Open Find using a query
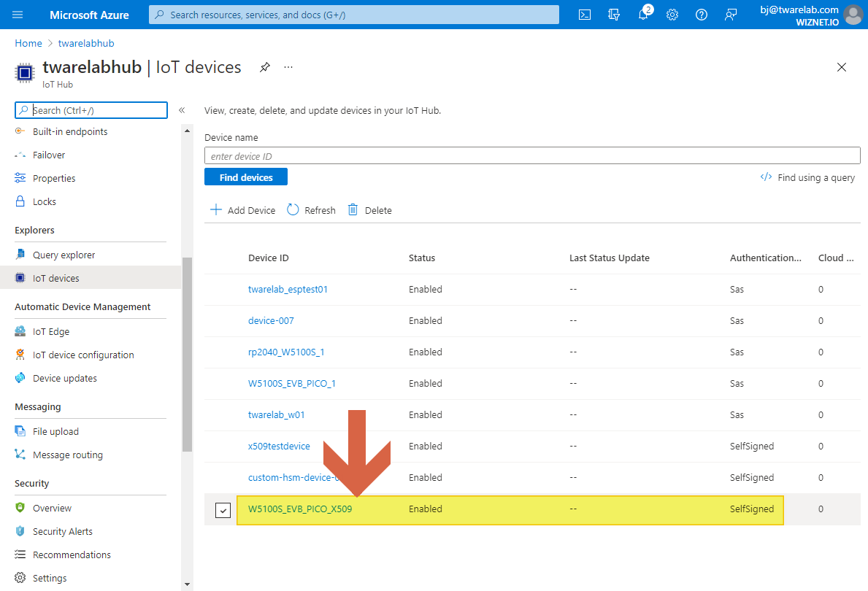Image resolution: width=868 pixels, height=591 pixels. click(807, 177)
